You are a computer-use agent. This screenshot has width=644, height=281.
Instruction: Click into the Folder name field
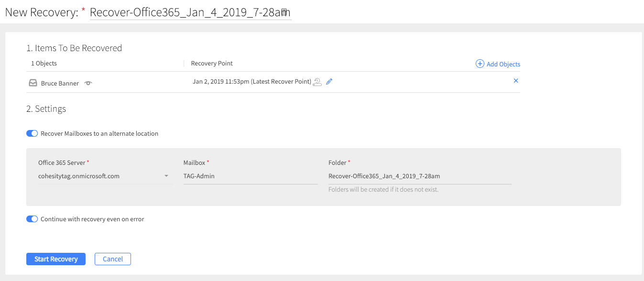click(x=419, y=176)
